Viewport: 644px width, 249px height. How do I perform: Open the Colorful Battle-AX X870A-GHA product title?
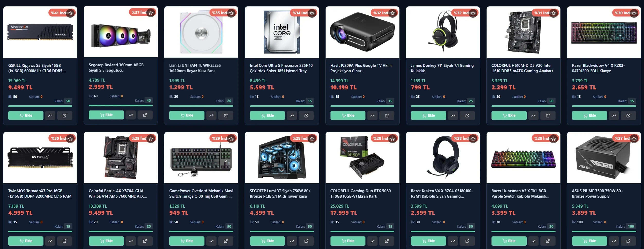pyautogui.click(x=118, y=193)
